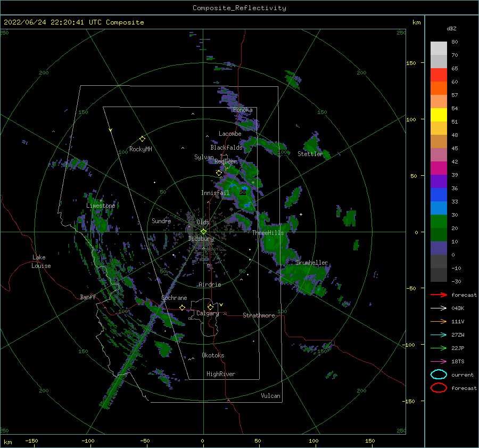Click the Ponoka city label
Viewport: 479px width, 448px height.
243,110
